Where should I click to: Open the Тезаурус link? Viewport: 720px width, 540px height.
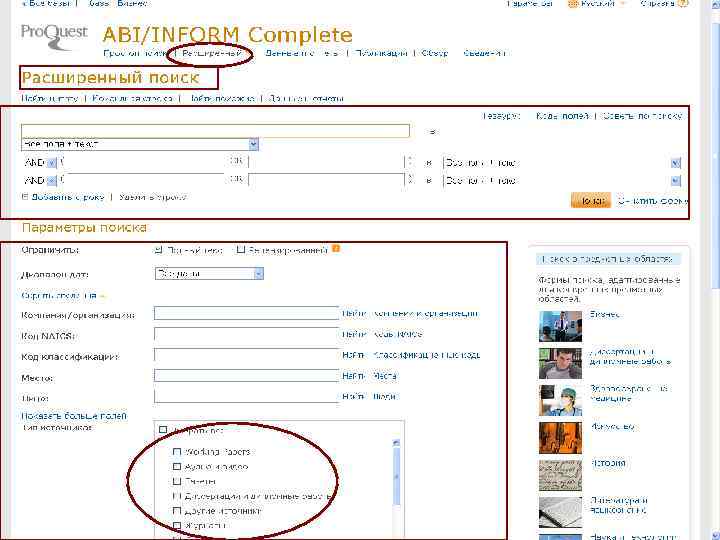point(501,116)
